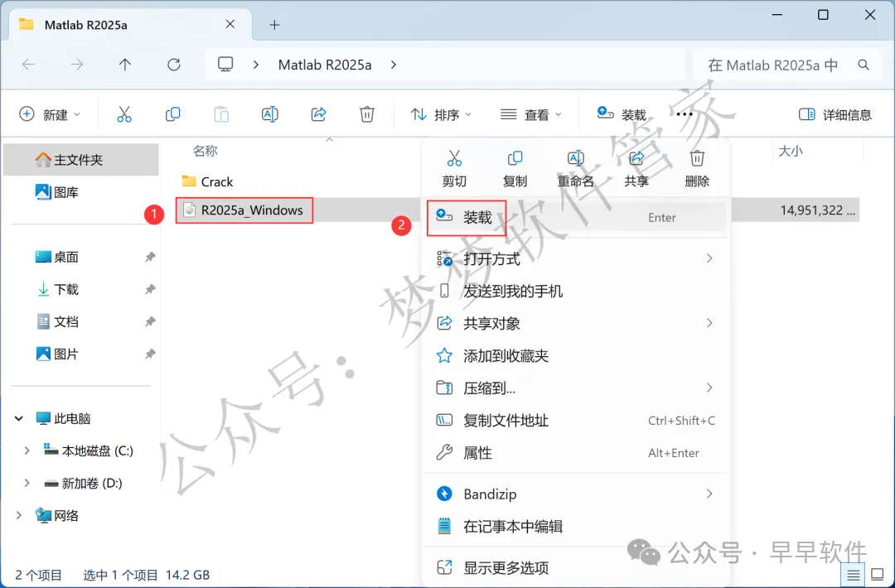Go up one folder level
The width and height of the screenshot is (895, 588).
(125, 65)
